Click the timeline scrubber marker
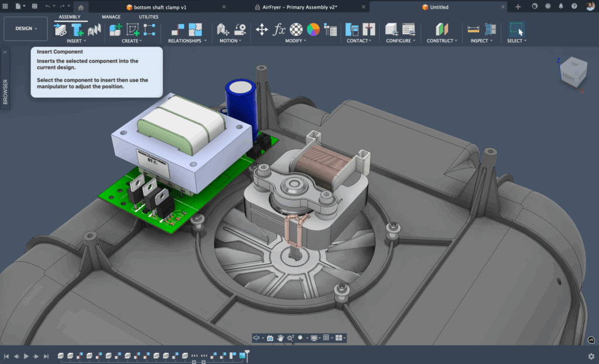 [x=247, y=356]
